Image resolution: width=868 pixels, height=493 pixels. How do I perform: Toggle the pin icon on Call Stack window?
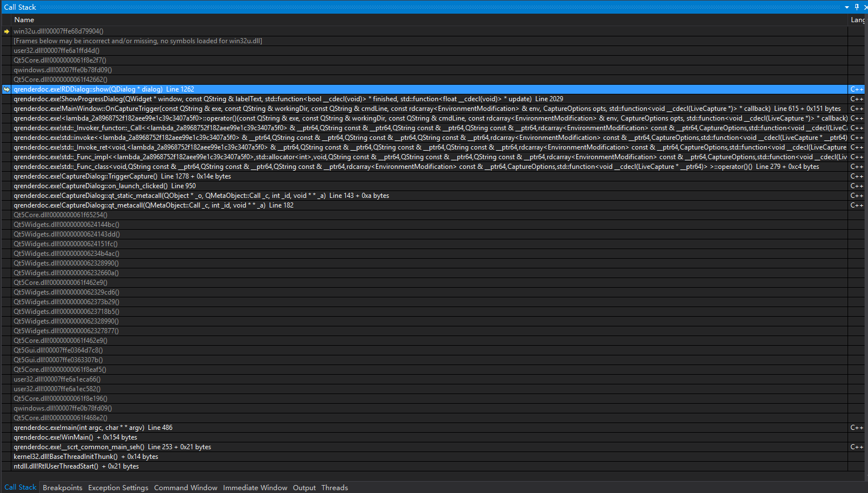(856, 7)
